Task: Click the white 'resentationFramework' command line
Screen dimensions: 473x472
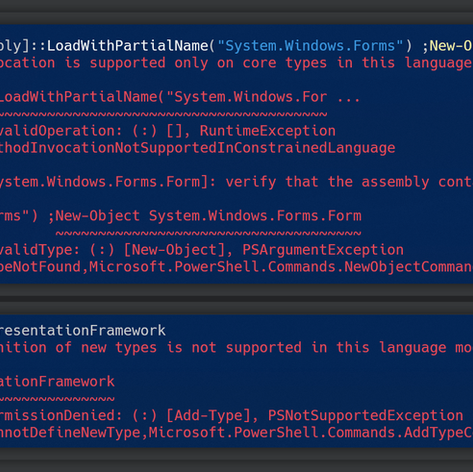Action: 83,330
